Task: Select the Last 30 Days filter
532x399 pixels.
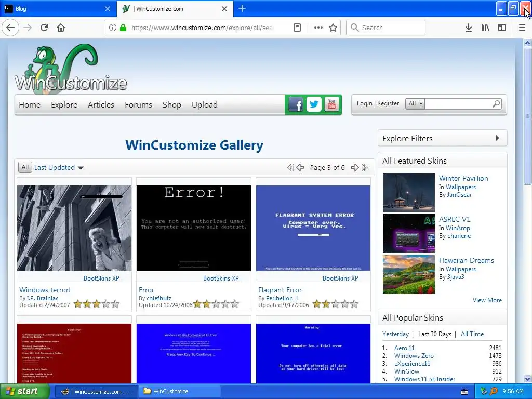Action: [435, 334]
